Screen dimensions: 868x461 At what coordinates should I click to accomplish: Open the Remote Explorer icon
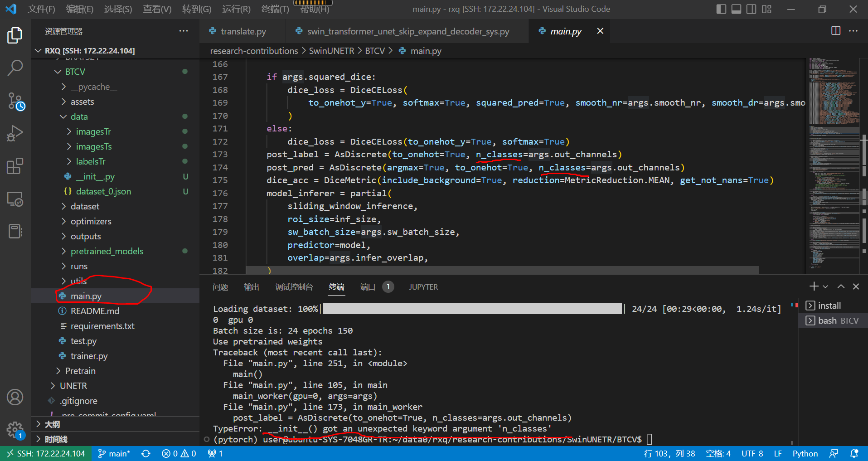[15, 199]
